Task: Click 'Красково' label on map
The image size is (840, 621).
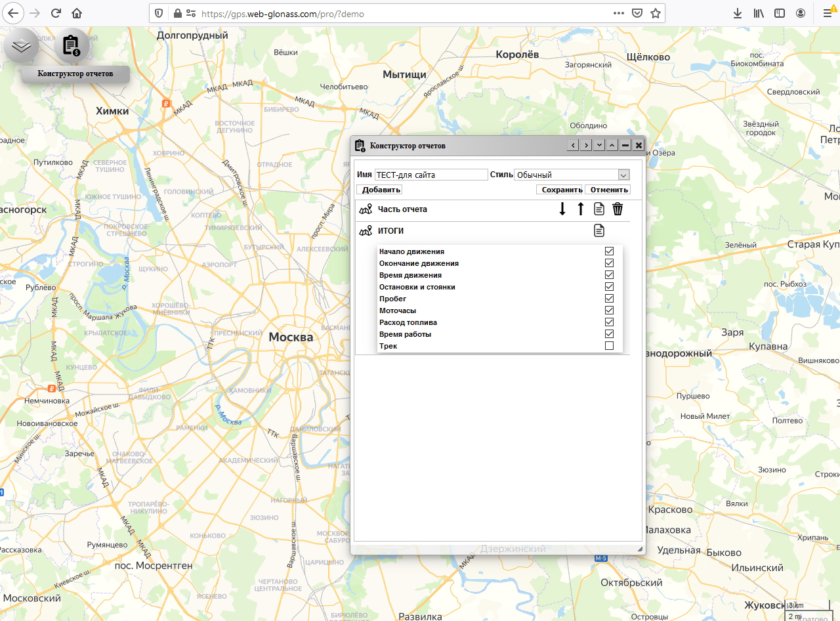Action: 670,509
